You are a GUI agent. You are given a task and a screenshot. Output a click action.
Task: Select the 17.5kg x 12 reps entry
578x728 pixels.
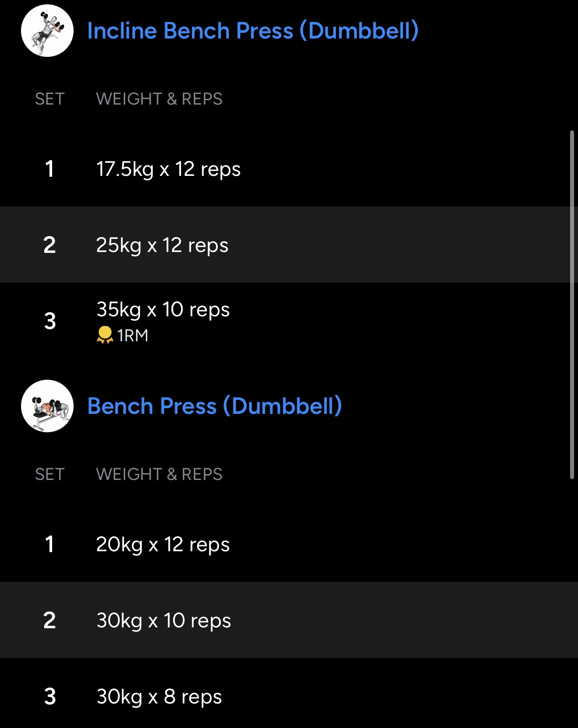(168, 169)
